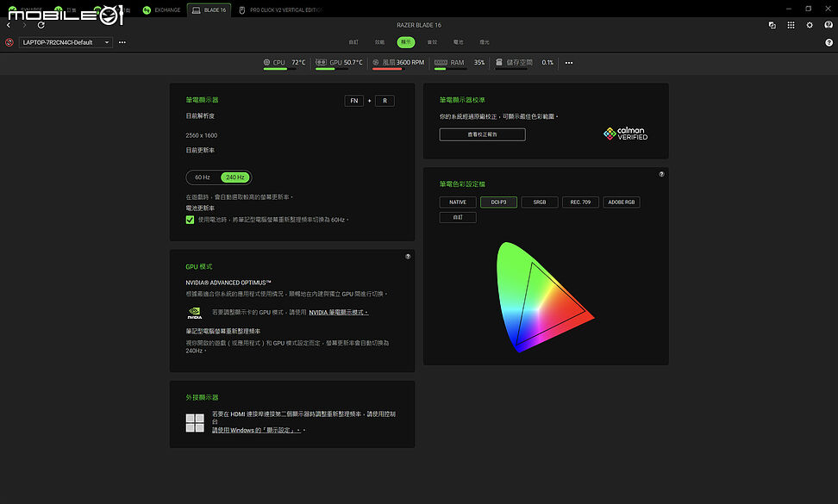Open the user account avatar icon
Viewport: 838px width, 504px height.
[829, 25]
